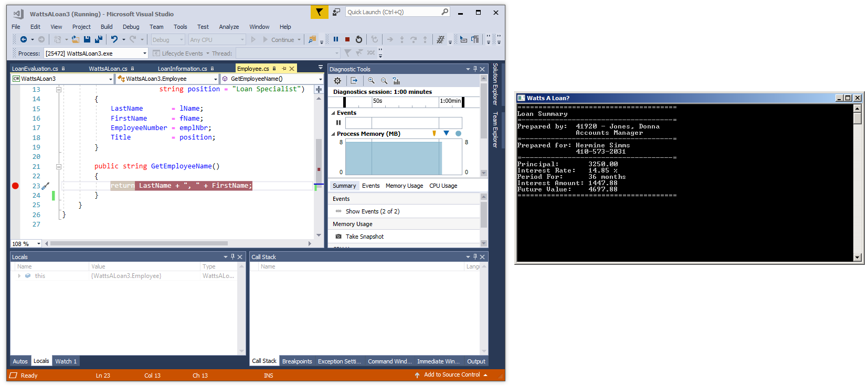868x386 pixels.
Task: Open the Team Explorer side tab
Action: pyautogui.click(x=495, y=130)
